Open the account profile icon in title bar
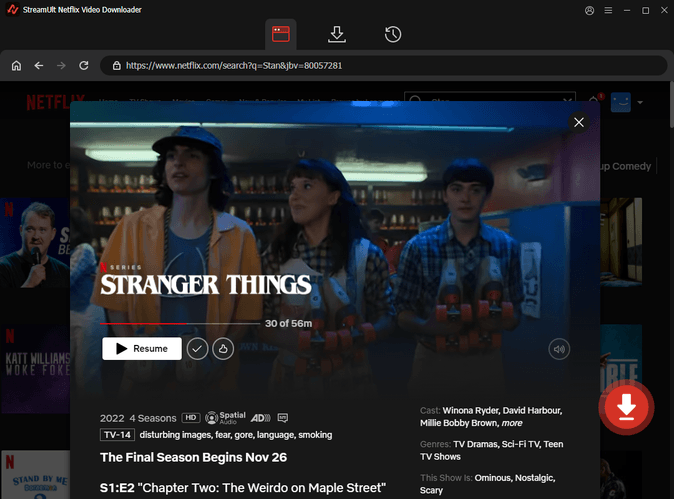This screenshot has height=499, width=674. click(589, 10)
